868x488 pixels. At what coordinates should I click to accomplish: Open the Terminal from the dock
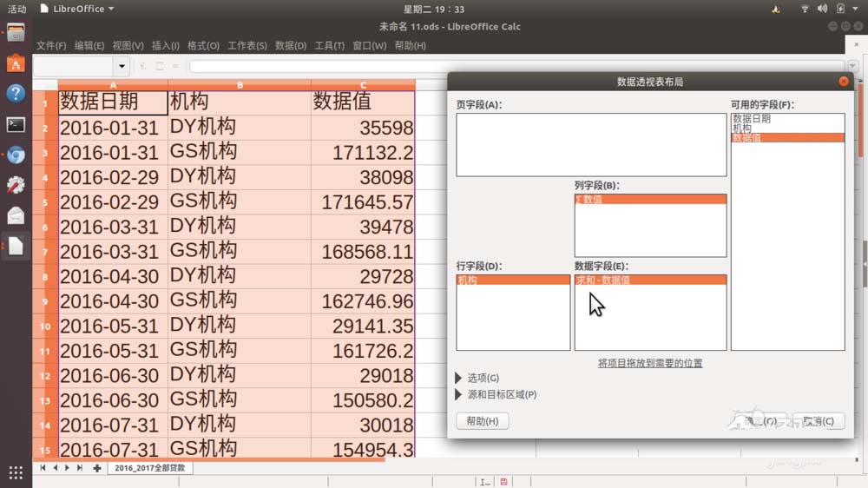(x=16, y=124)
